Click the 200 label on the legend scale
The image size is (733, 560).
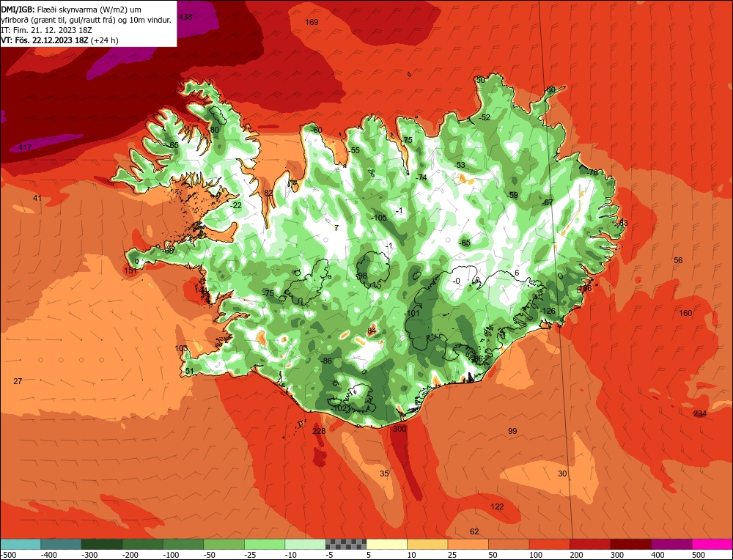[x=576, y=556]
